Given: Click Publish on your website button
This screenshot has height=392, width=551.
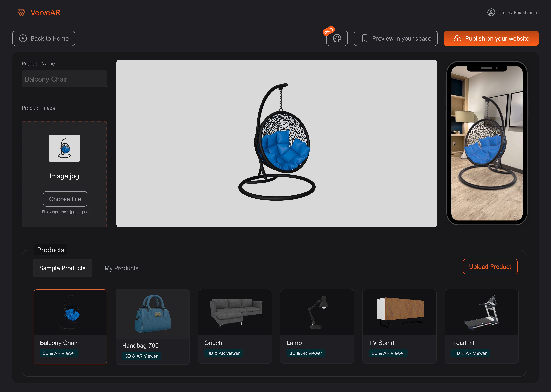Looking at the screenshot, I should point(491,38).
